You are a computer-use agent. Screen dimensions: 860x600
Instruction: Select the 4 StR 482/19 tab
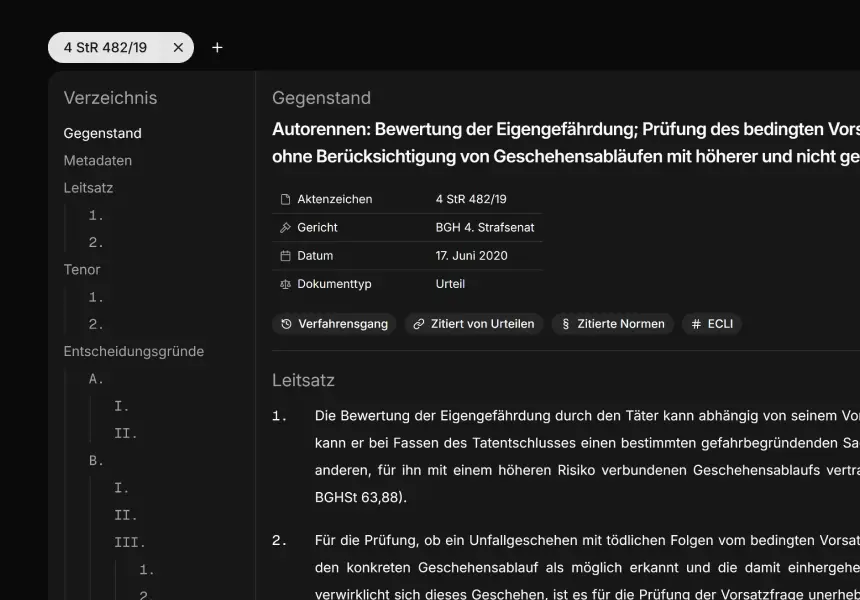(x=105, y=48)
